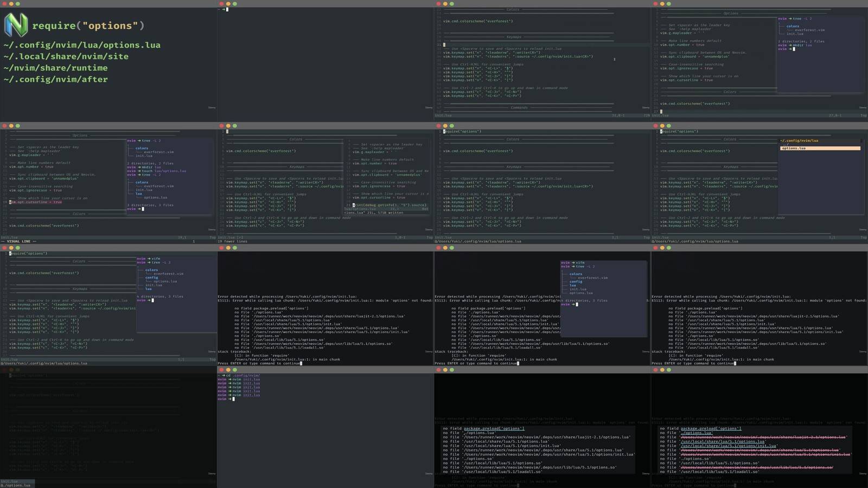This screenshot has height=488, width=868.
Task: Close the window showing 19 fewer lines
Action: (221, 126)
